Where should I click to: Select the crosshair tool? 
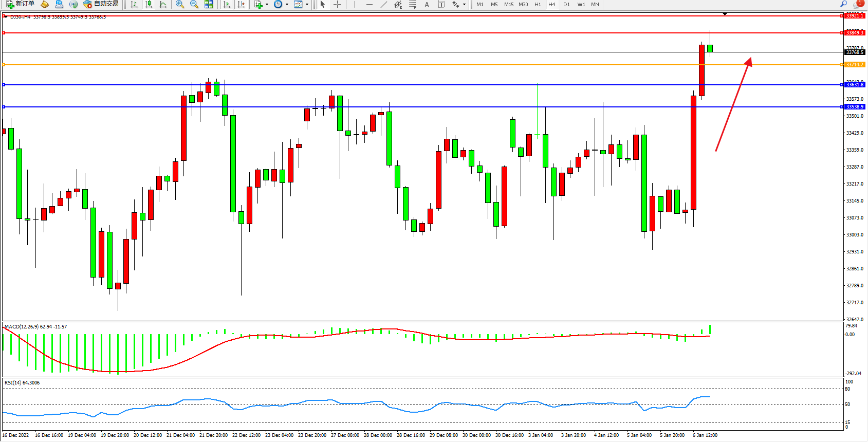coord(337,5)
